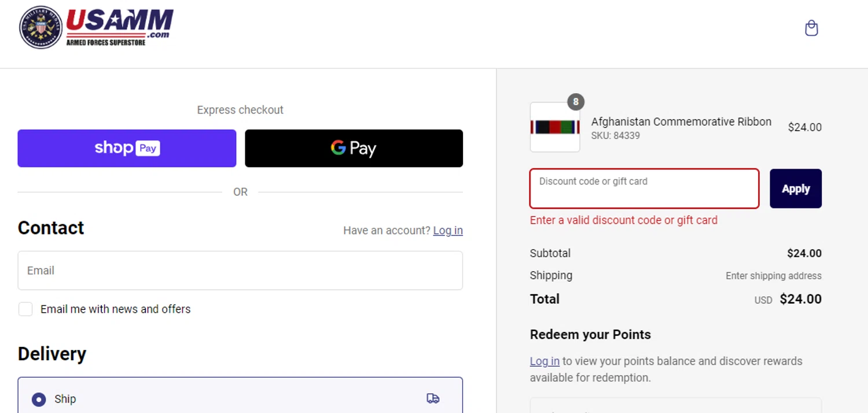
Task: Enable Email me with news and offers
Action: pyautogui.click(x=25, y=309)
